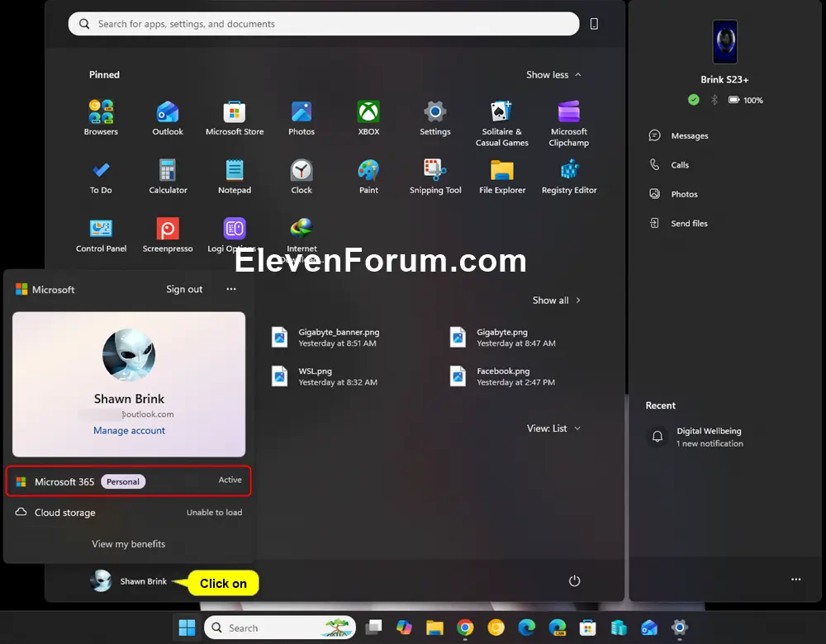Open the Photos pinned app
Image resolution: width=826 pixels, height=644 pixels.
coord(301,117)
